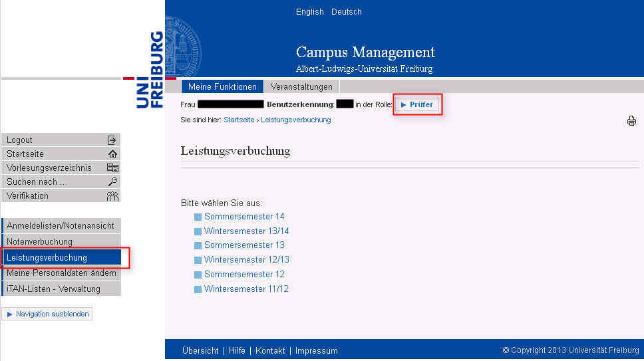Follow the Leistungsverbuchung breadcrumb link
The height and width of the screenshot is (361, 644).
(295, 120)
